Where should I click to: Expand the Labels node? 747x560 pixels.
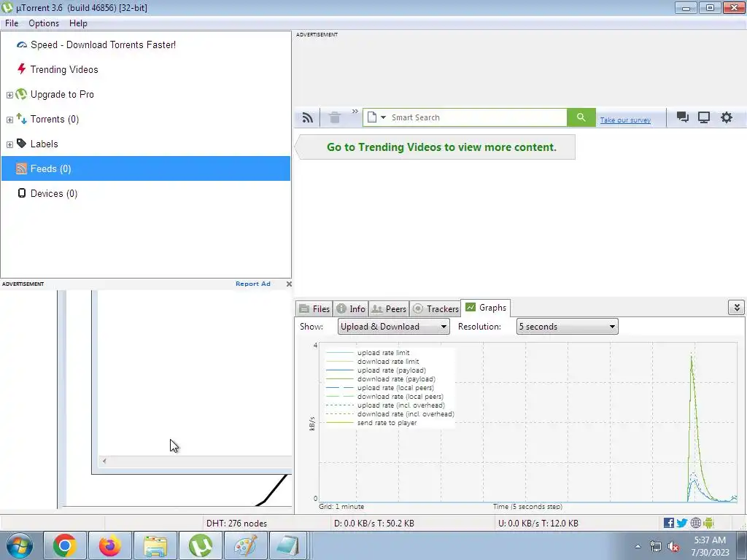(x=9, y=145)
